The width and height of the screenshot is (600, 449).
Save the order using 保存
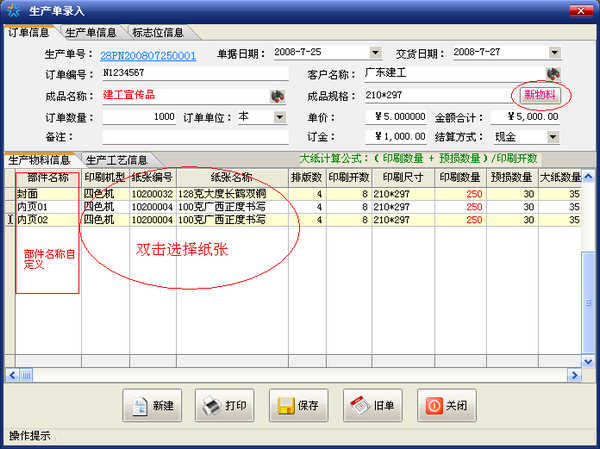click(300, 406)
